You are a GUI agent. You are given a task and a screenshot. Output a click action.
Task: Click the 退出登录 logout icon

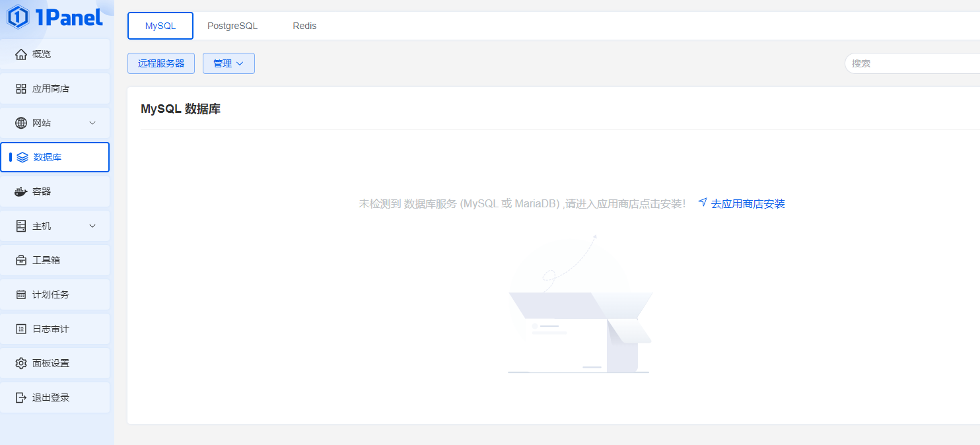click(x=21, y=397)
